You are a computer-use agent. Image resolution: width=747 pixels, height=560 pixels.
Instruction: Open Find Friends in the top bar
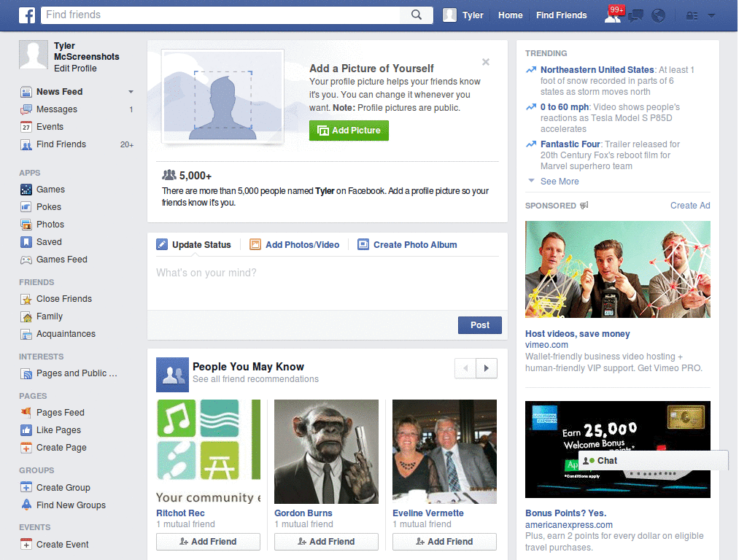tap(561, 15)
